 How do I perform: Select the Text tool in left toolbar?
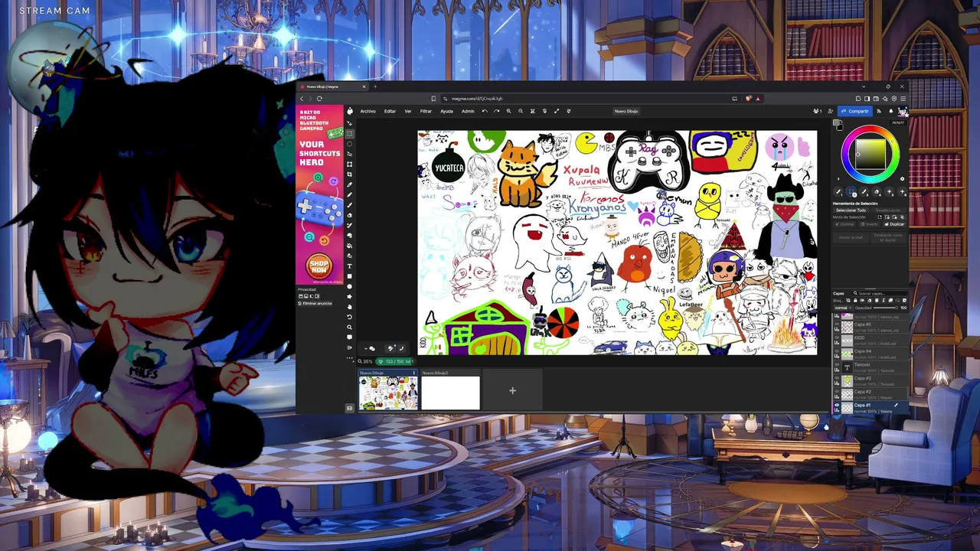(x=350, y=266)
